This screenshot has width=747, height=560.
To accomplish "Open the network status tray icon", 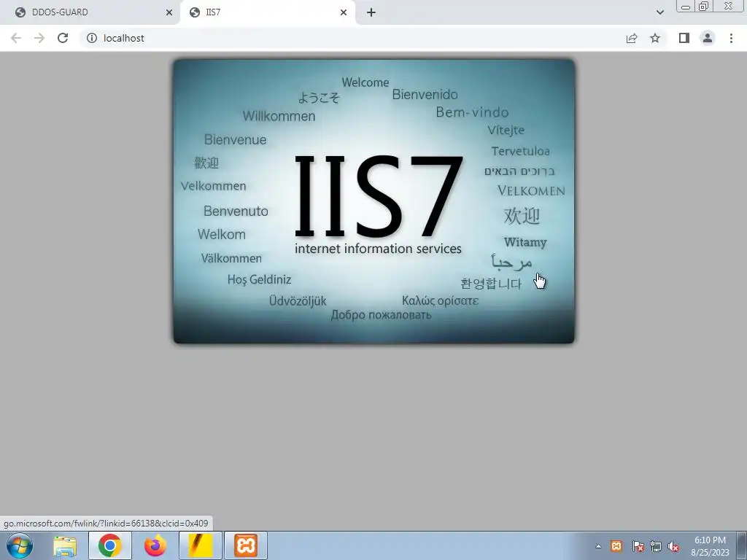I will 656,546.
